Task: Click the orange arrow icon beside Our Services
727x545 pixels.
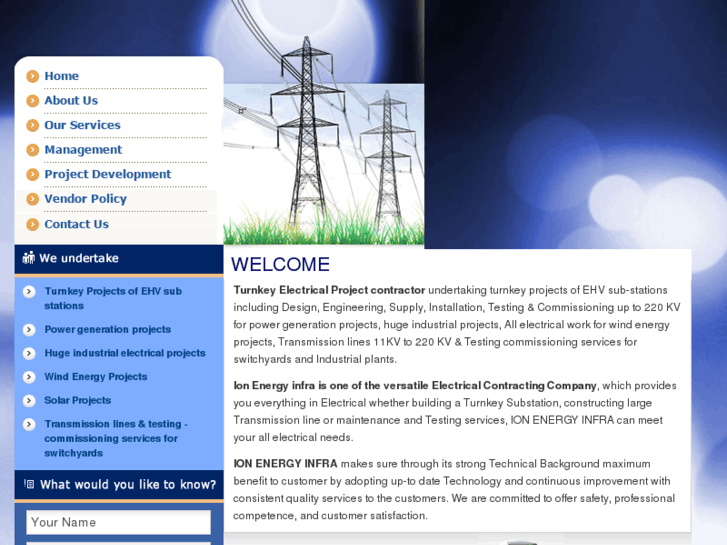Action: tap(32, 125)
